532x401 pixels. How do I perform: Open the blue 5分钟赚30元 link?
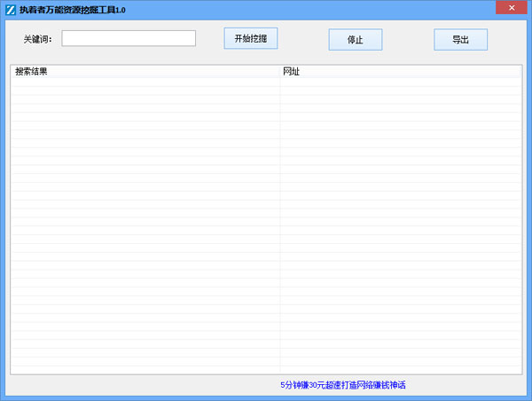(343, 385)
